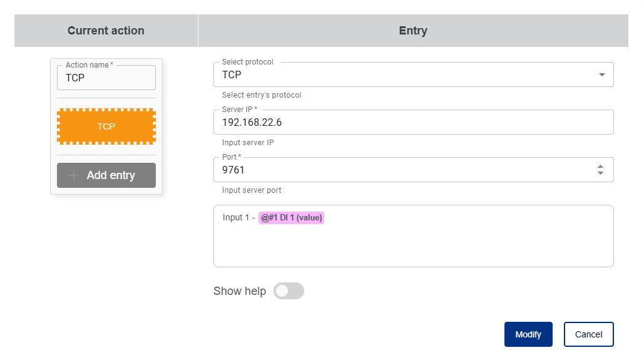Select the orange TCP entry block
The image size is (644, 360).
pos(106,126)
